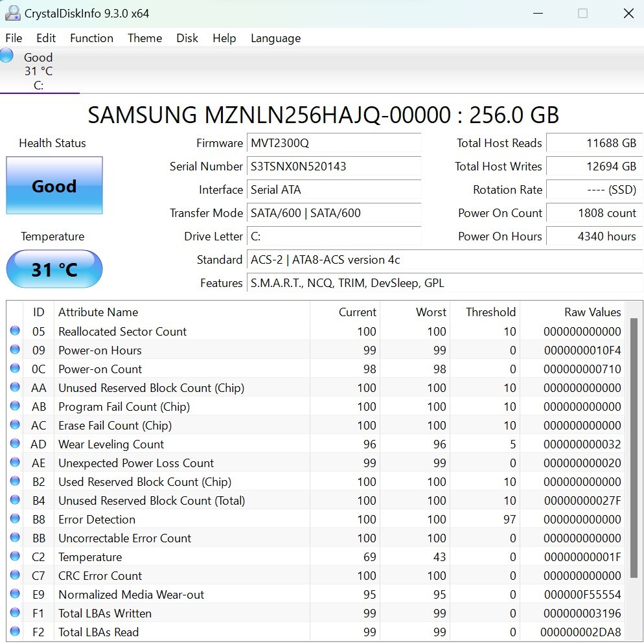Click the blue status orb for drive C:
644x644 pixels.
coord(6,56)
